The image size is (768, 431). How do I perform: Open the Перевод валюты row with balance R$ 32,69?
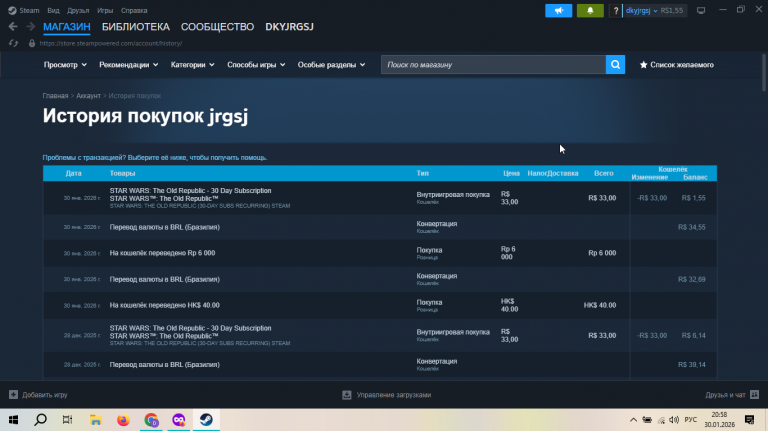(380, 279)
